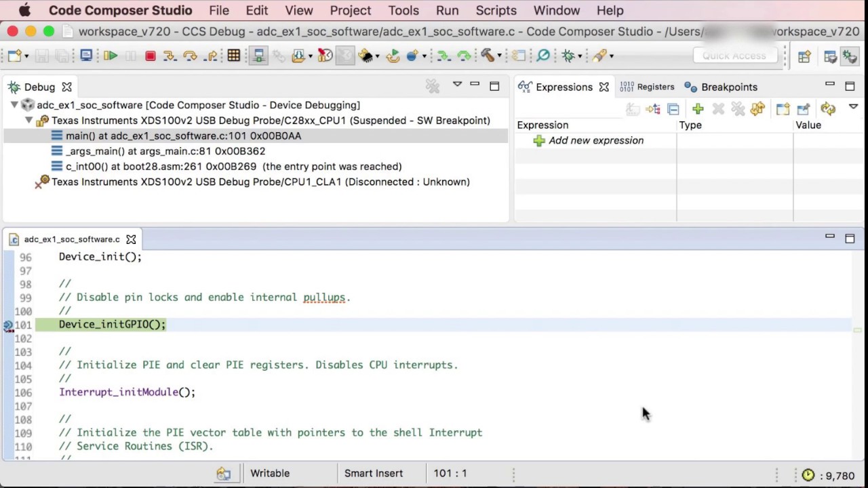
Task: Click the green Assembly Step Over icon
Action: pyautogui.click(x=464, y=56)
